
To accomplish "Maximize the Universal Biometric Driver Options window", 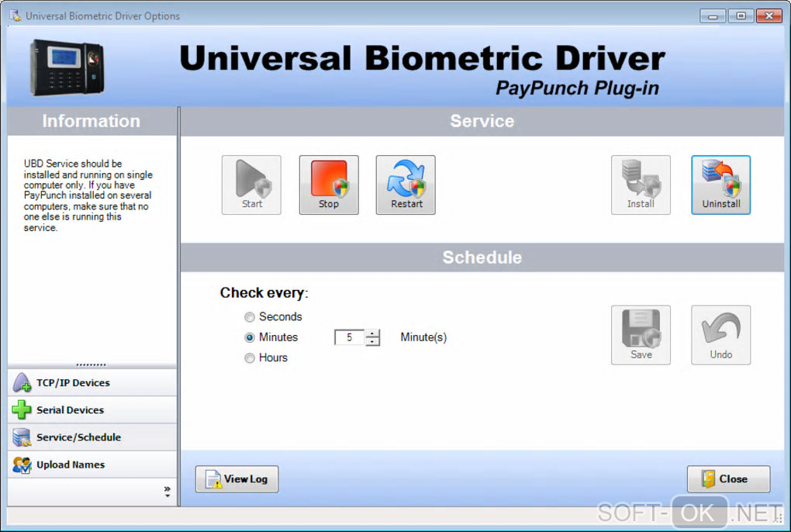I will (x=741, y=16).
